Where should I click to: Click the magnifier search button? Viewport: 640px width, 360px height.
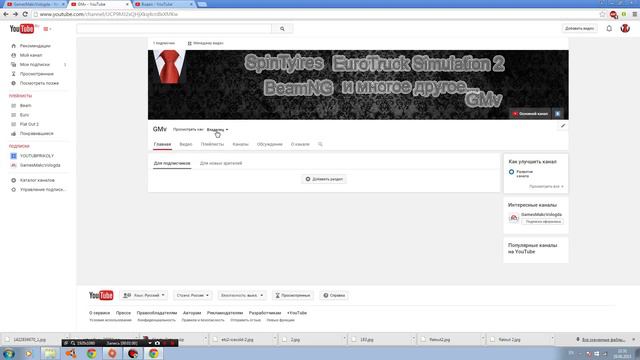tap(282, 29)
